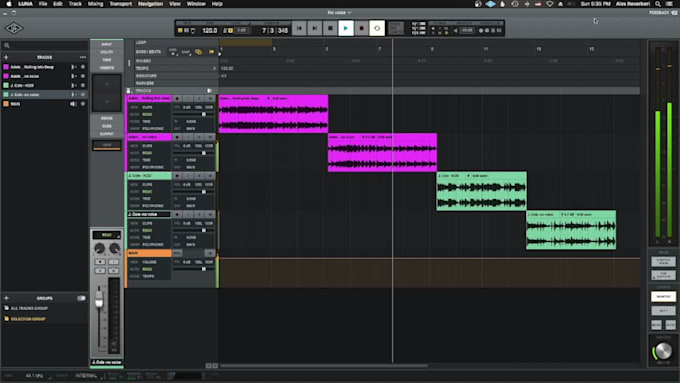This screenshot has height=383, width=680.
Task: Toggle visibility dot for Adele Rolling track
Action: coord(83,67)
